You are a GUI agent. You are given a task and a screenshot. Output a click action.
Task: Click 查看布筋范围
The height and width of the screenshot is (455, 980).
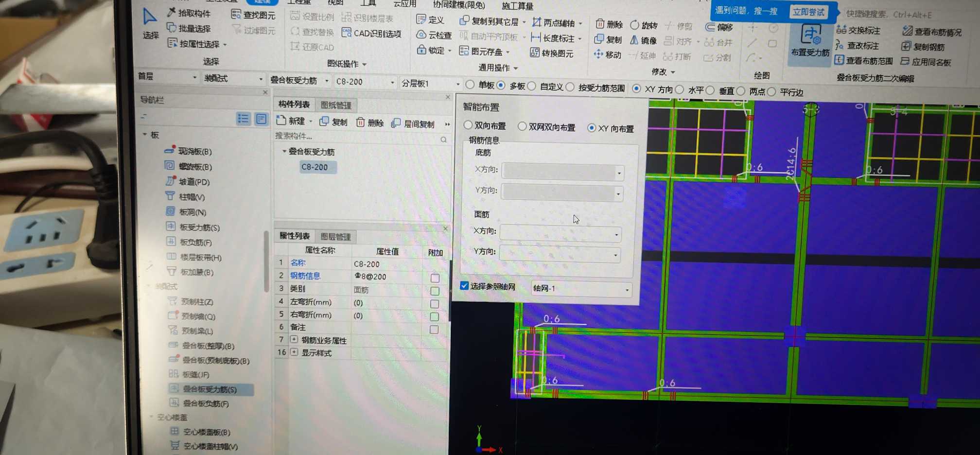(864, 60)
